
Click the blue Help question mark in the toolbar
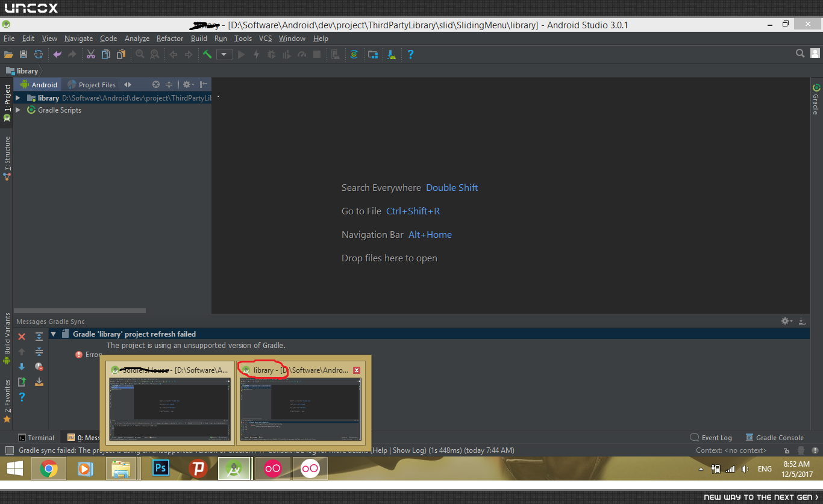(x=410, y=54)
